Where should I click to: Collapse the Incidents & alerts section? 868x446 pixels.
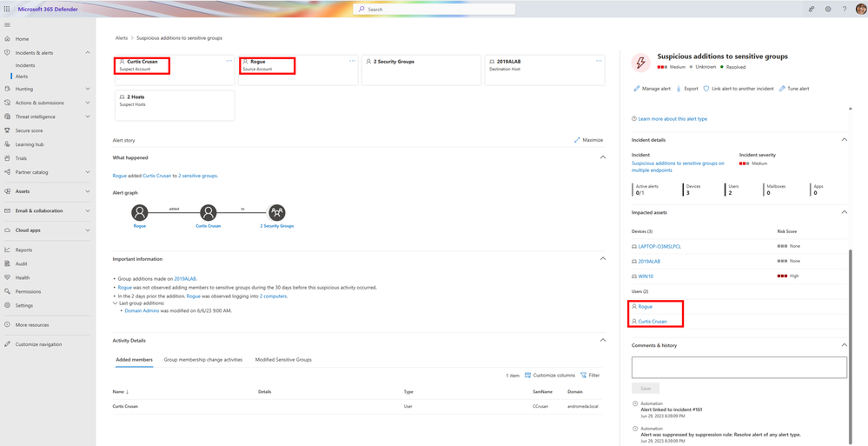tap(88, 53)
